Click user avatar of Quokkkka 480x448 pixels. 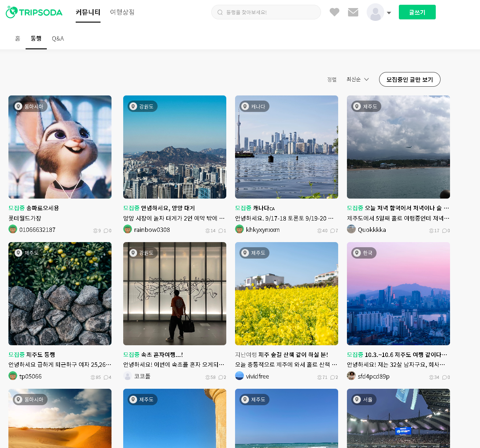[x=351, y=229]
